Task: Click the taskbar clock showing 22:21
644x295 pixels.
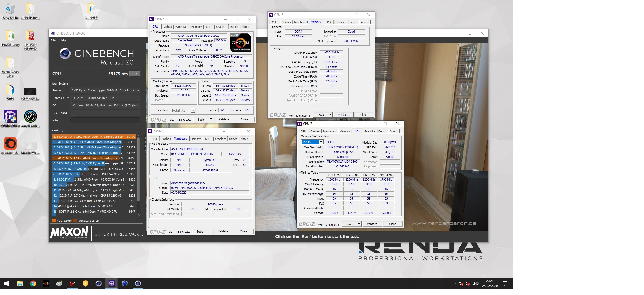Action: click(490, 283)
